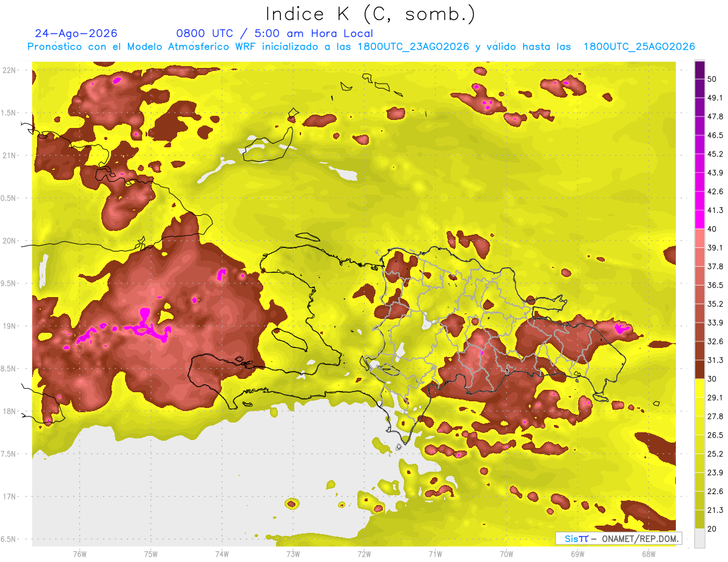Image resolution: width=728 pixels, height=562 pixels.
Task: Click the colorbar label '45.2'
Action: click(x=715, y=154)
